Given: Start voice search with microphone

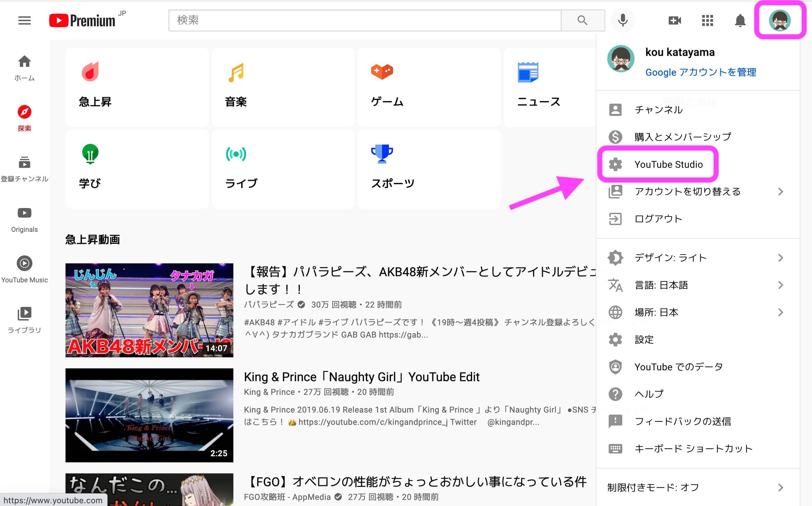Looking at the screenshot, I should 623,20.
